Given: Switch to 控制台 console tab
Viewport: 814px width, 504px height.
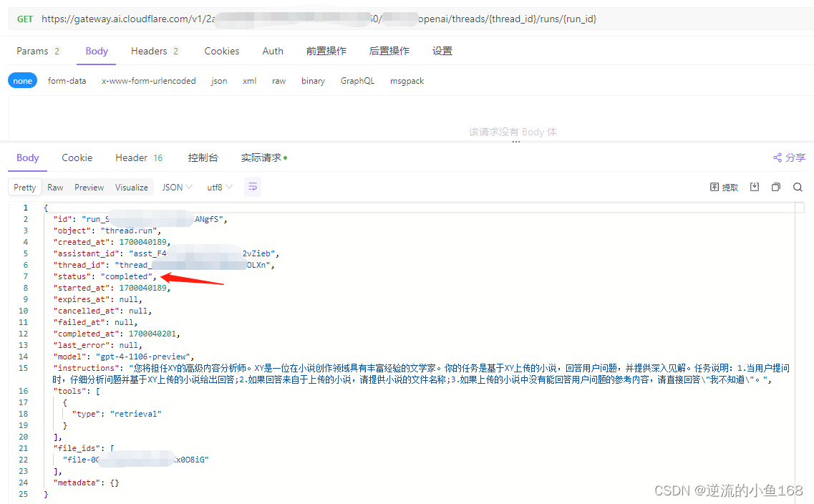Looking at the screenshot, I should (x=203, y=157).
